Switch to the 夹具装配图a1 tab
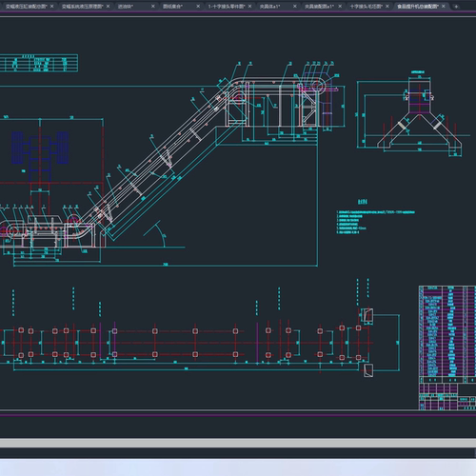The height and width of the screenshot is (476, 476). pyautogui.click(x=319, y=7)
